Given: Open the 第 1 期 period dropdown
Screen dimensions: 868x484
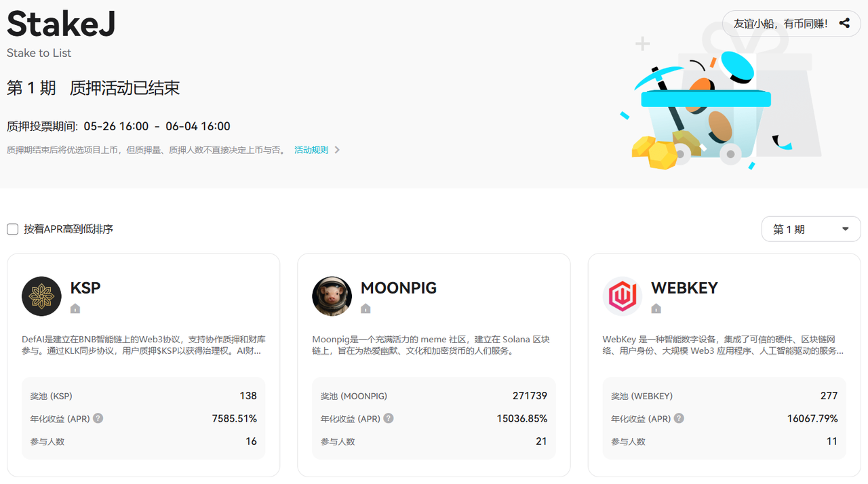Looking at the screenshot, I should (x=811, y=229).
